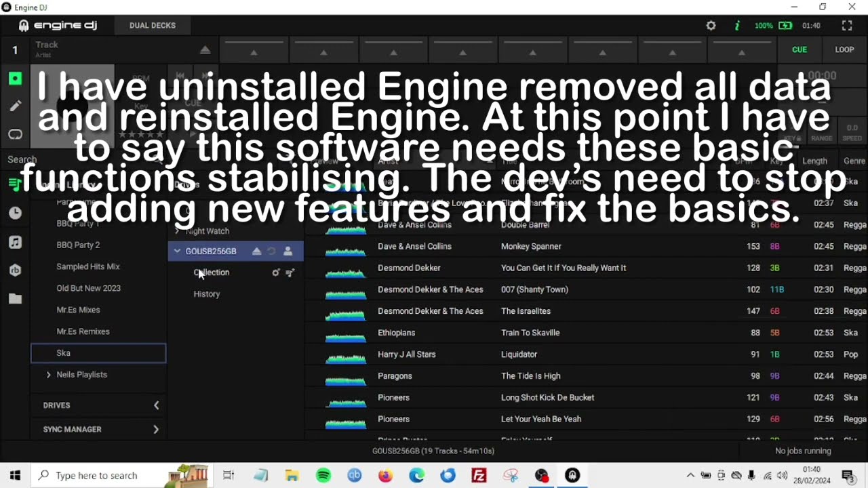Viewport: 868px width, 488px height.
Task: Open the Windows notification center
Action: [848, 475]
